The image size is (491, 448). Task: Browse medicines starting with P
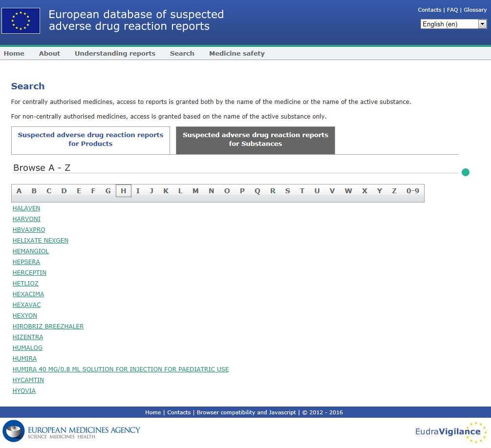click(242, 191)
